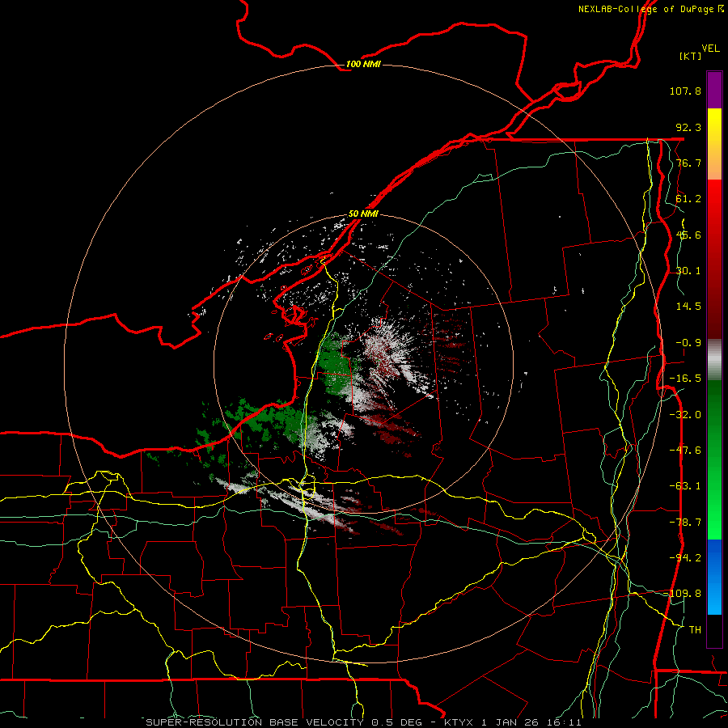Click SUPER-RESOLUTION BASE VELOCITY footer text

point(255,722)
